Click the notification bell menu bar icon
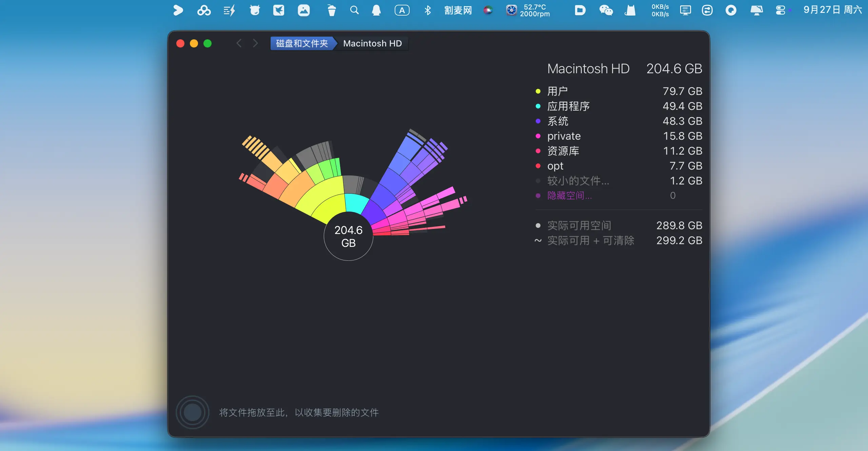The width and height of the screenshot is (868, 451). (376, 10)
